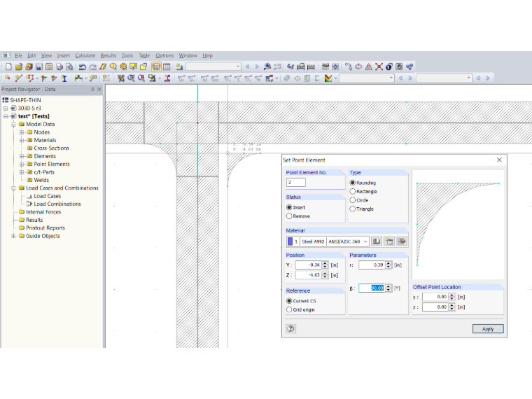Click the Point Element No. field
532x399 pixels.
point(296,183)
